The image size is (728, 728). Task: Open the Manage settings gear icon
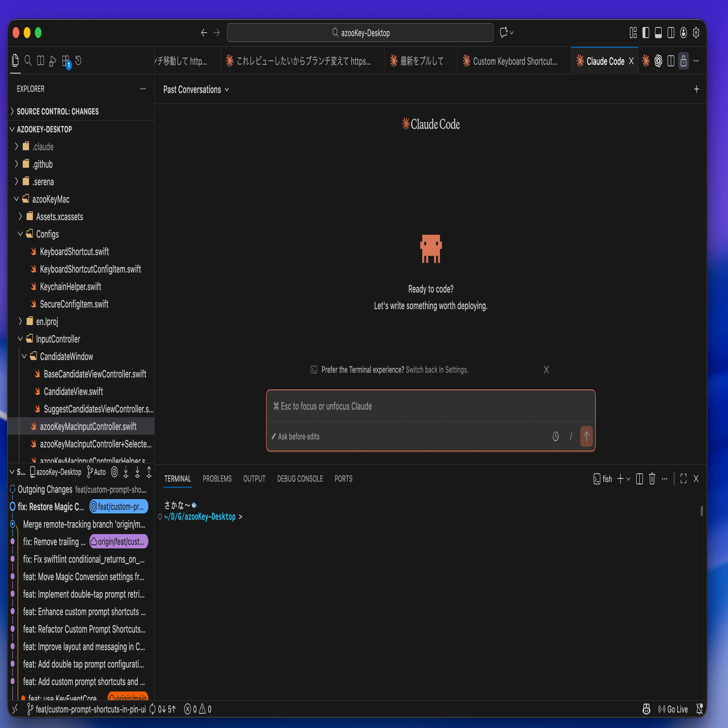click(696, 33)
